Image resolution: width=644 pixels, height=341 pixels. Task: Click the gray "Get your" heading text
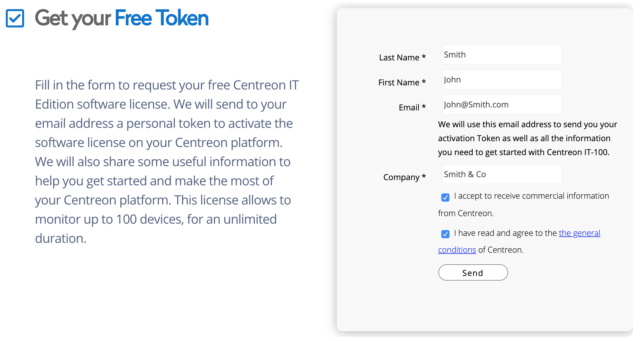tap(73, 19)
